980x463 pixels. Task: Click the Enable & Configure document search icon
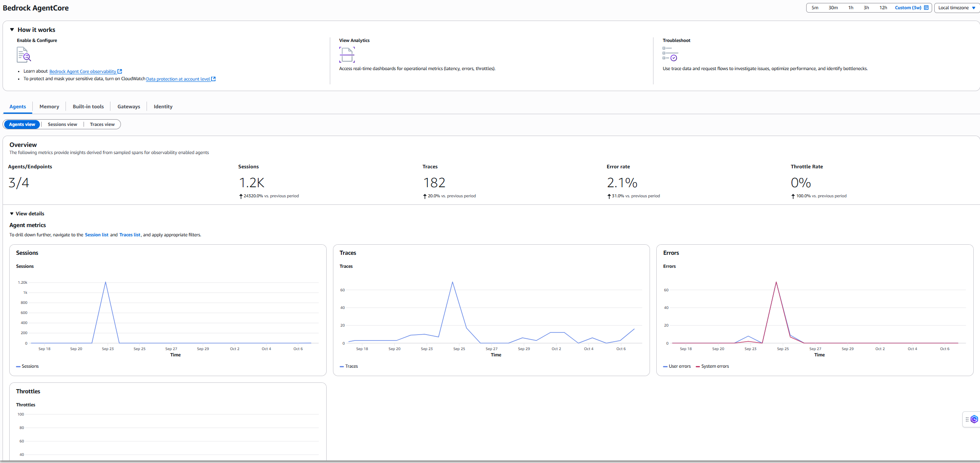(x=24, y=55)
